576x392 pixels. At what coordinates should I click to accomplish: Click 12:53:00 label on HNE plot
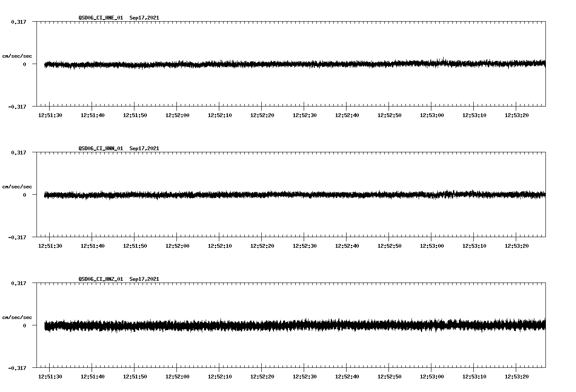click(x=432, y=115)
